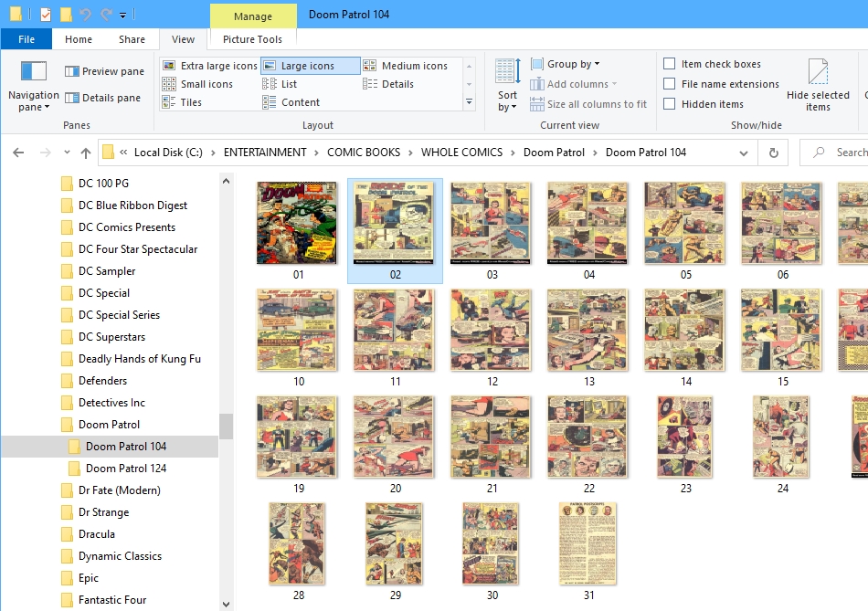Switch to the Home ribbon tab
Screen dimensions: 868x611
point(78,39)
